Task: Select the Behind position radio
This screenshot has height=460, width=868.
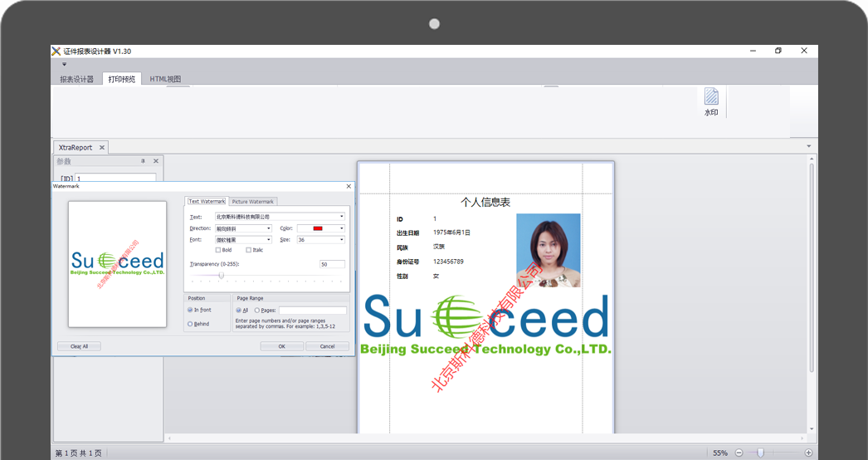Action: [x=190, y=324]
